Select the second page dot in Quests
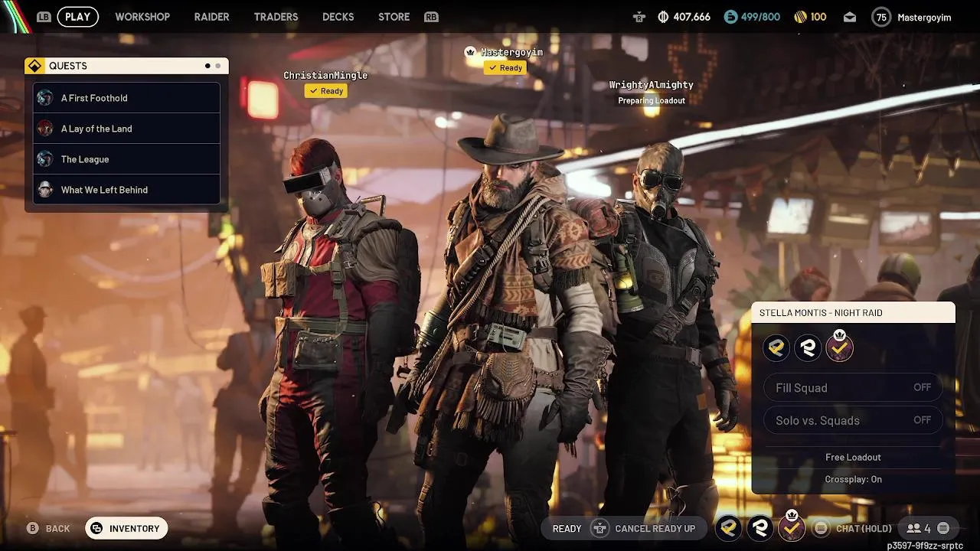Image resolution: width=980 pixels, height=551 pixels. tap(218, 66)
